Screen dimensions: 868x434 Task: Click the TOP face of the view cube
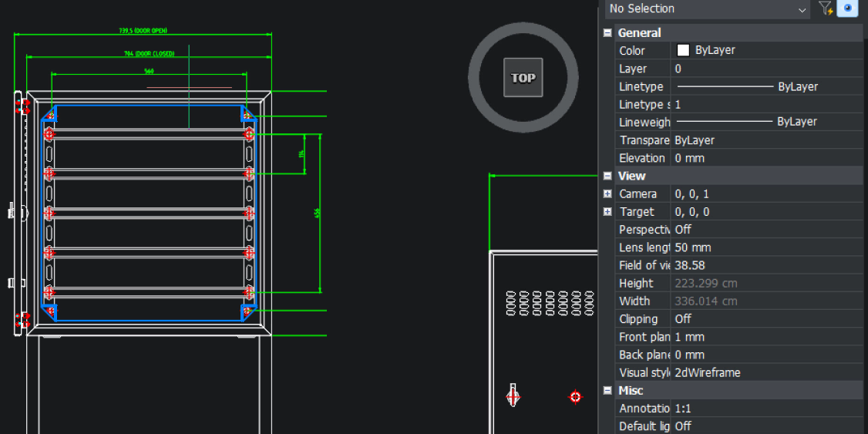[x=523, y=78]
